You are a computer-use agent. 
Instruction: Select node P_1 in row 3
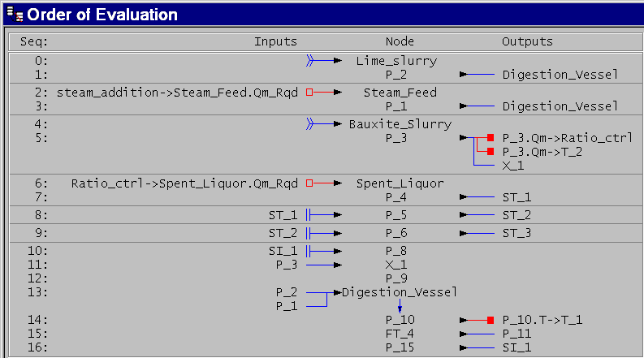tap(396, 106)
